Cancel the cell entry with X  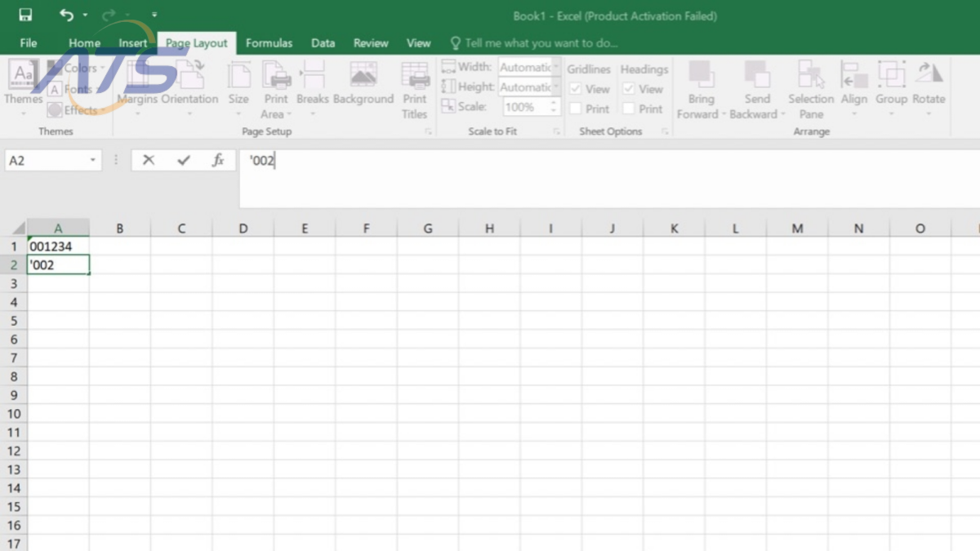coord(148,161)
